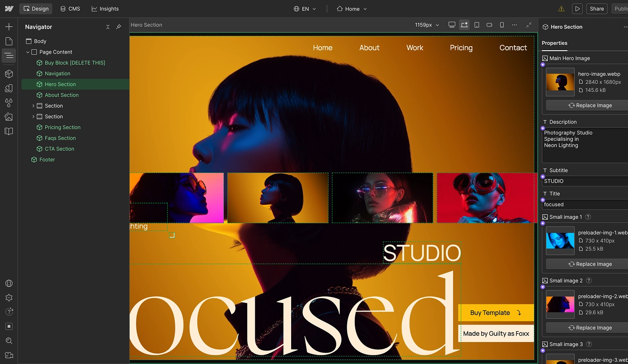Open the book icon in the left sidebar
Screen dimensions: 628x364
coord(9,131)
